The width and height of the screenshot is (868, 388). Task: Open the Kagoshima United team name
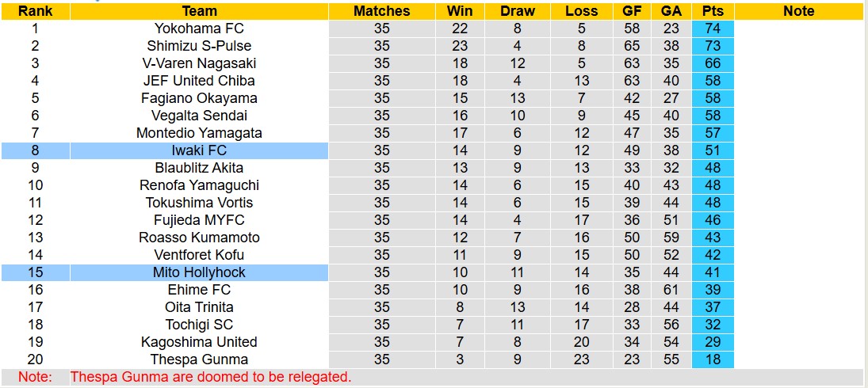click(199, 342)
